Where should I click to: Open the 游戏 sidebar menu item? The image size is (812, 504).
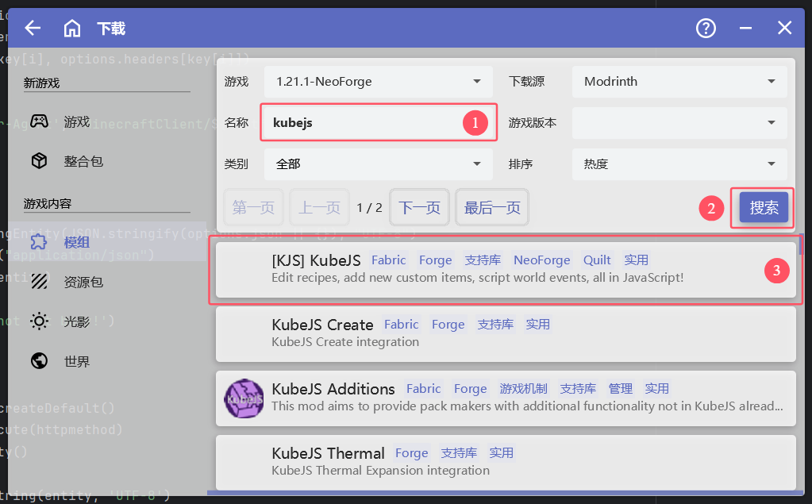tap(107, 121)
